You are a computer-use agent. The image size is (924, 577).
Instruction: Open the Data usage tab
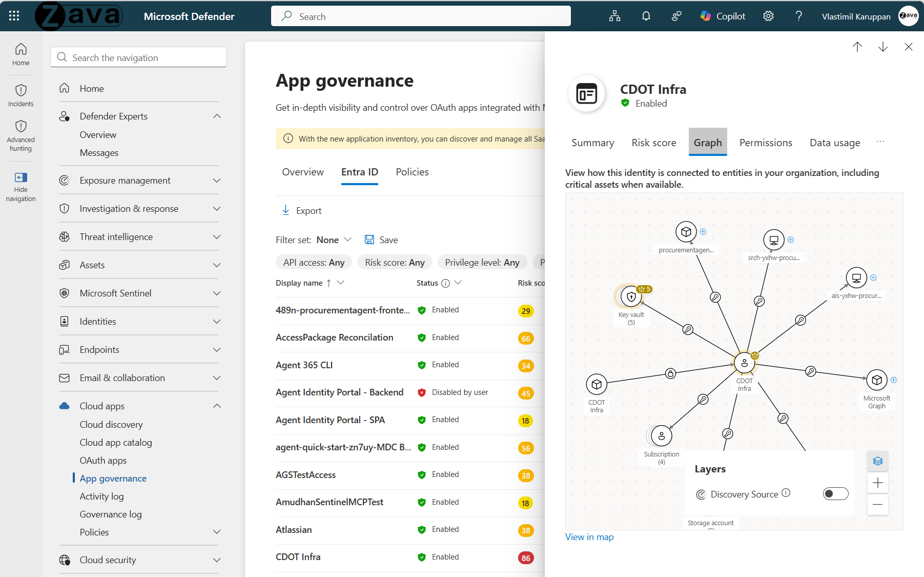(x=835, y=143)
